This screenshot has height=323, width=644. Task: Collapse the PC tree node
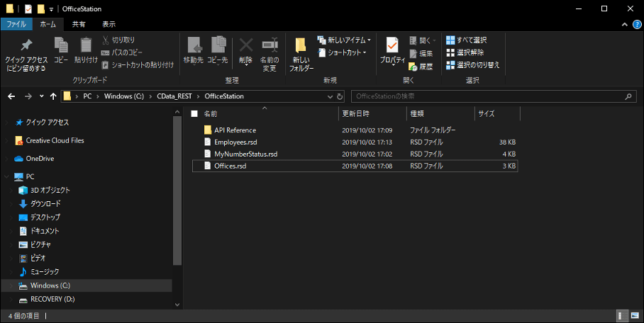tap(7, 176)
